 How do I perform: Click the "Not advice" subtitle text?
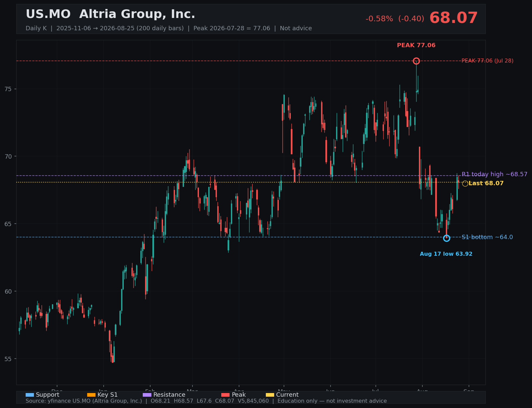(x=296, y=28)
